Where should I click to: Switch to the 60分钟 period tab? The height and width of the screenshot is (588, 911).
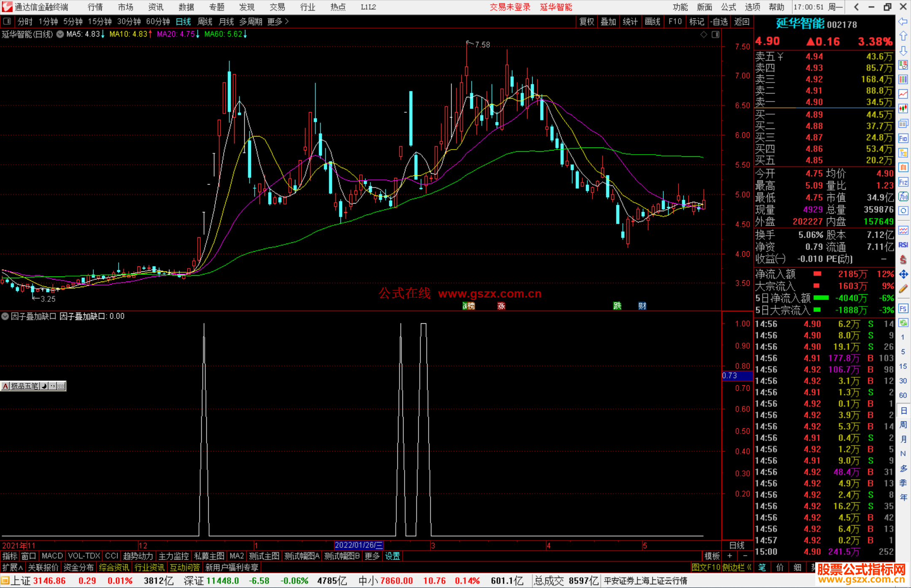(x=158, y=21)
